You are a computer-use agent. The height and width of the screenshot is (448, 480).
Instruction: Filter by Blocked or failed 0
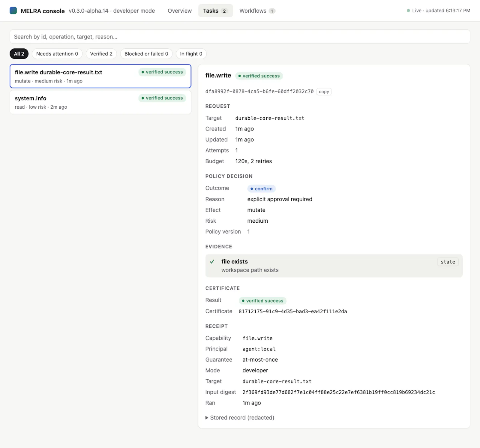tap(146, 54)
